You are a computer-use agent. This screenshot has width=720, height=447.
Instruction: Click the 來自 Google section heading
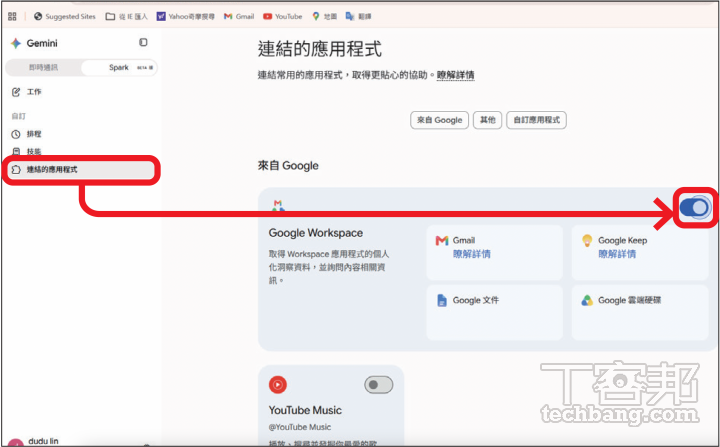click(288, 165)
